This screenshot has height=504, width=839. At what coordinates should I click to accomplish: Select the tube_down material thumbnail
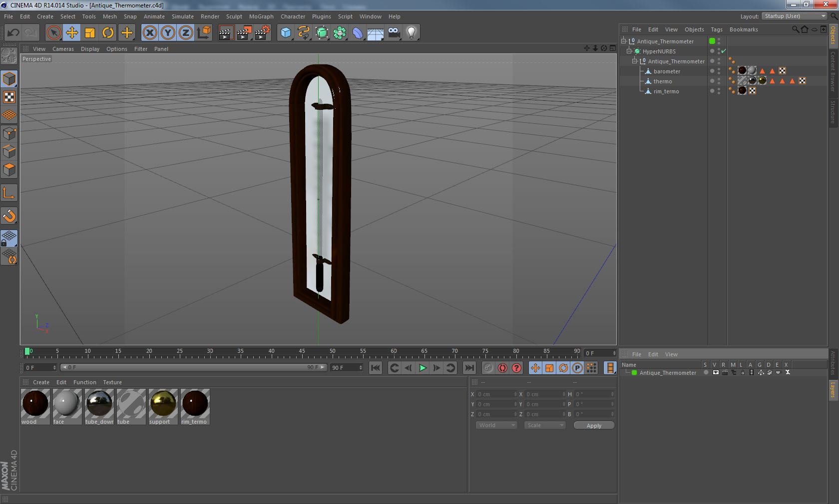(x=99, y=403)
